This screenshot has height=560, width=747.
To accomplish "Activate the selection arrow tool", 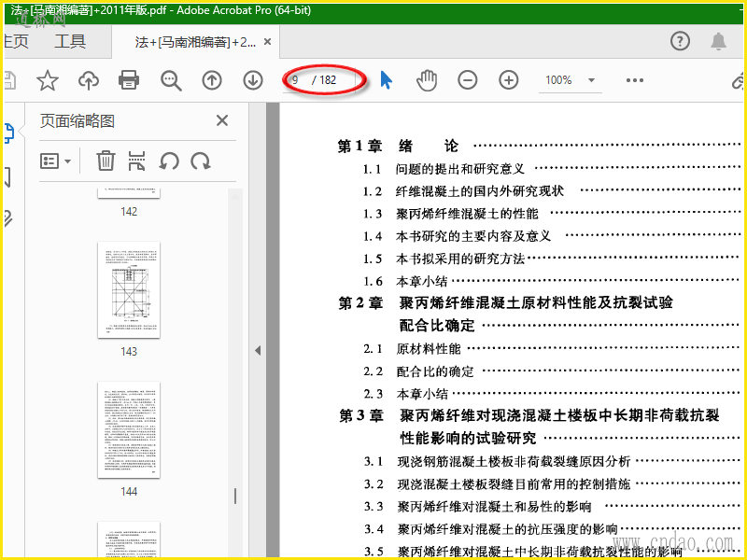I will coord(386,80).
